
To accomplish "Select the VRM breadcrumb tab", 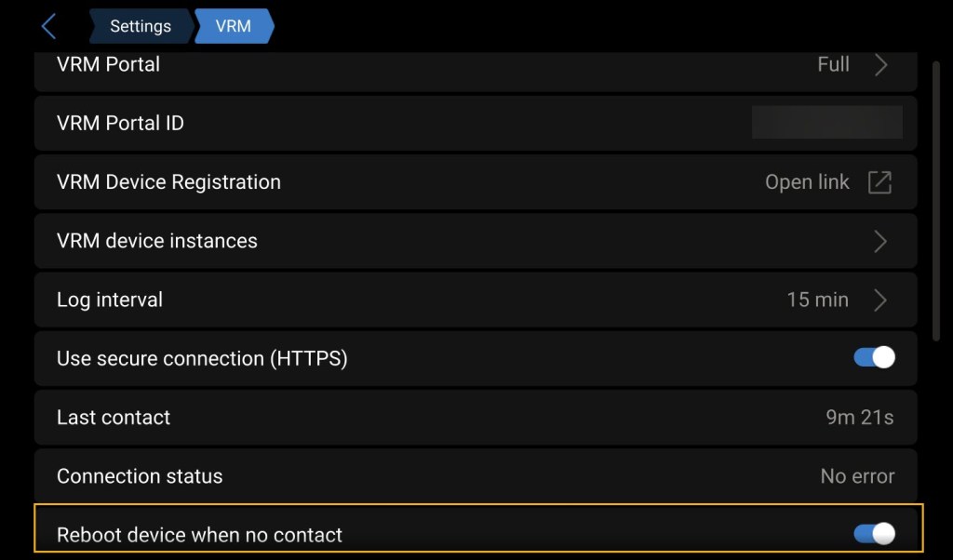I will pos(233,26).
